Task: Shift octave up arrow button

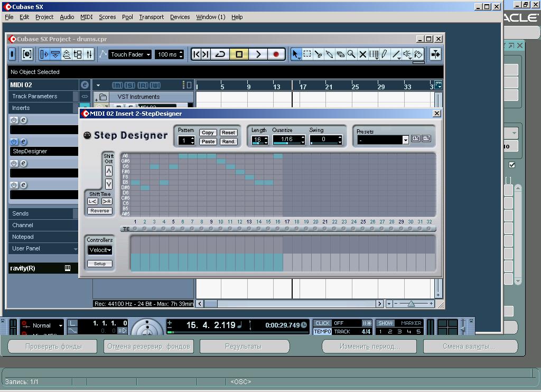Action: (x=109, y=171)
